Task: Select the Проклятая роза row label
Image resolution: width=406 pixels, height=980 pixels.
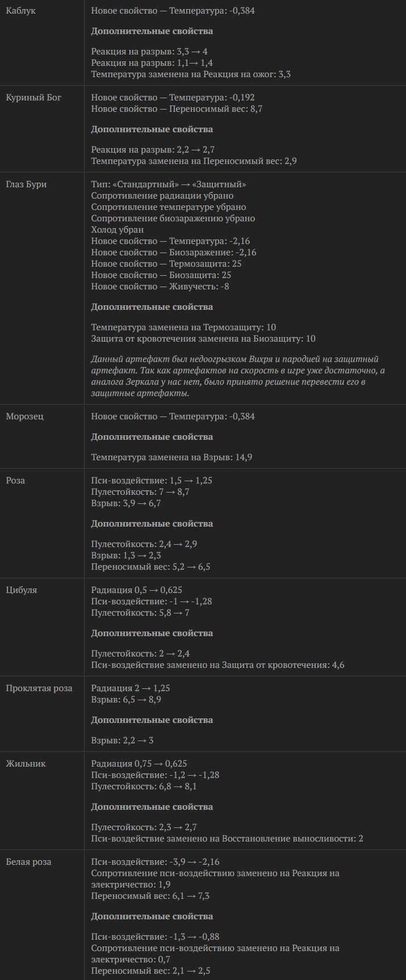Action: click(x=39, y=688)
